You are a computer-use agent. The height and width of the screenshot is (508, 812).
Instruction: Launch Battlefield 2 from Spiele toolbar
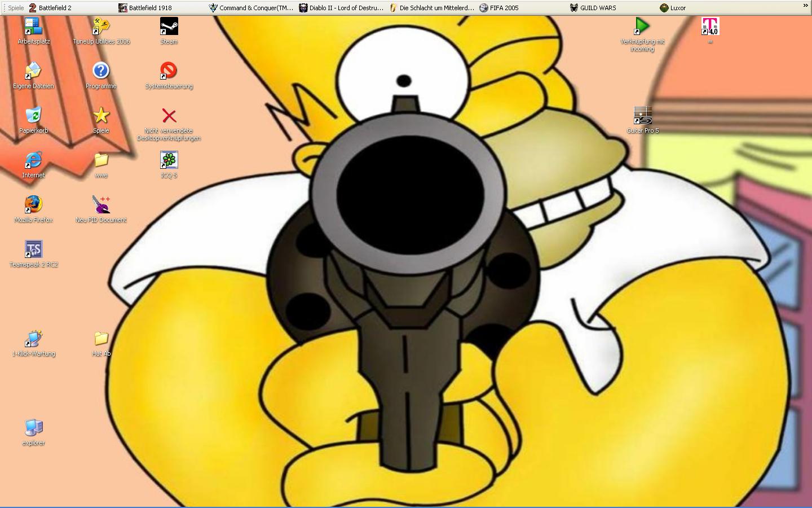tap(50, 8)
